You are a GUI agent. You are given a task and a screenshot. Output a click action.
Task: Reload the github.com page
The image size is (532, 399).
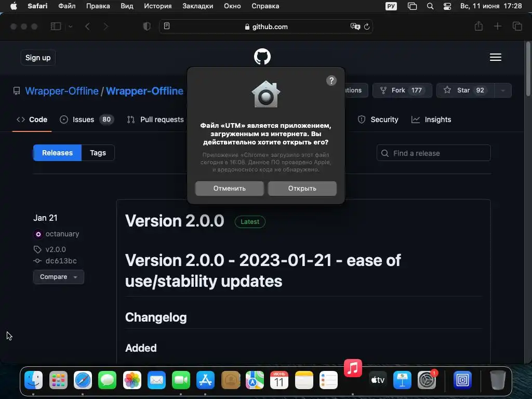click(x=367, y=26)
